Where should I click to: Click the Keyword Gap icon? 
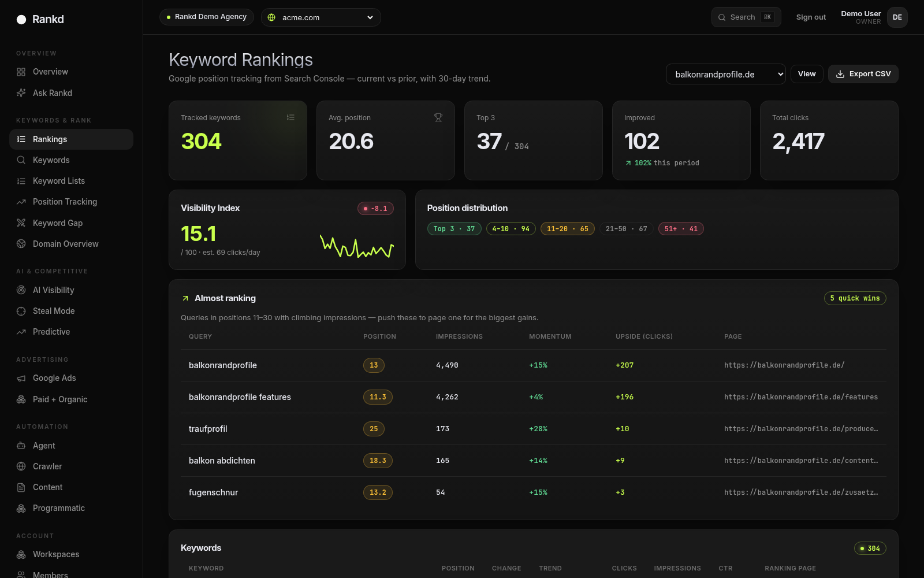(x=21, y=223)
